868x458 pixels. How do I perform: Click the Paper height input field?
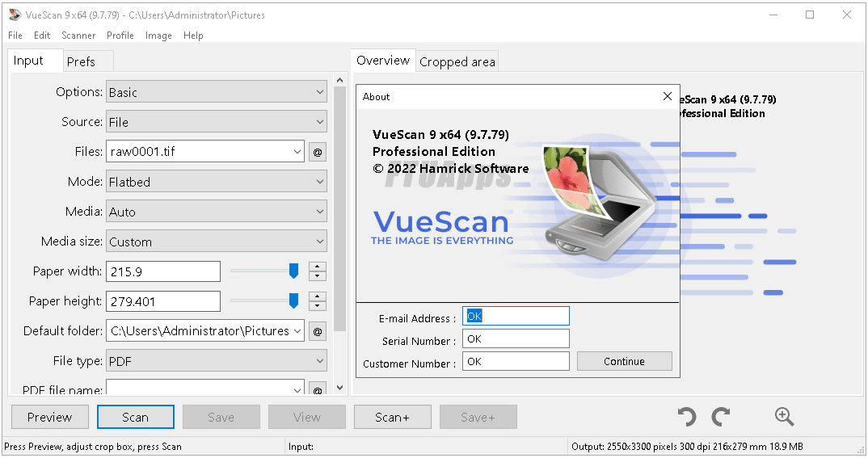pos(163,301)
